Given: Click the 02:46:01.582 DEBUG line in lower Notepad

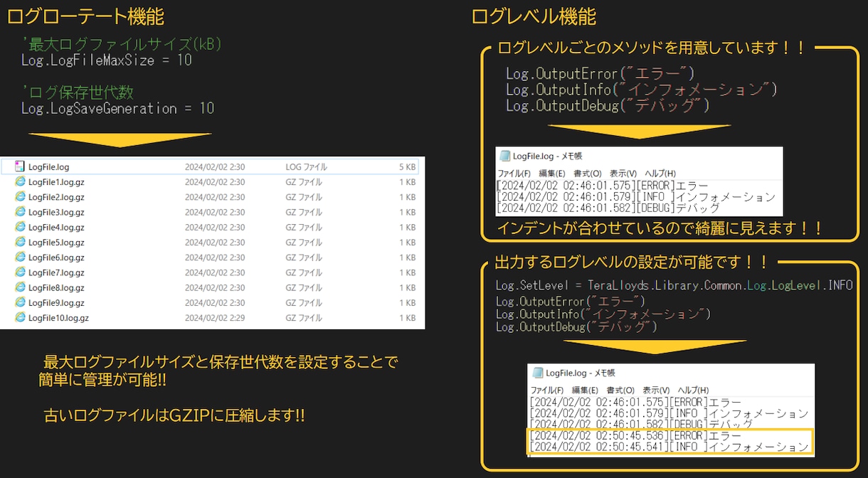Looking at the screenshot, I should click(641, 424).
